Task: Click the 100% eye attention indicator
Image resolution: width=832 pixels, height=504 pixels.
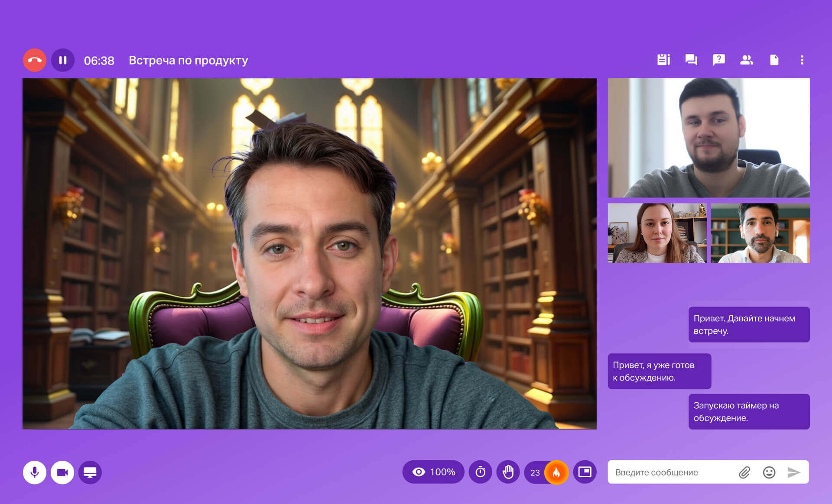Action: (433, 472)
